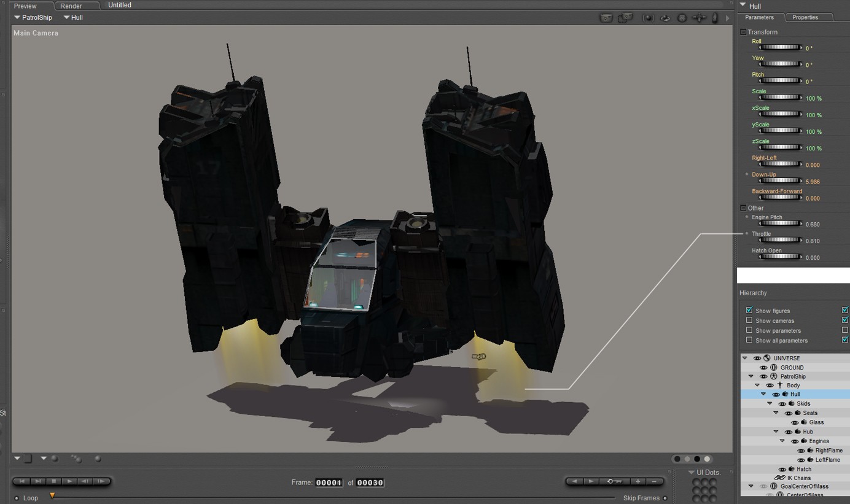The height and width of the screenshot is (504, 850).
Task: Click the orbit rotate camera icon
Action: point(665,18)
